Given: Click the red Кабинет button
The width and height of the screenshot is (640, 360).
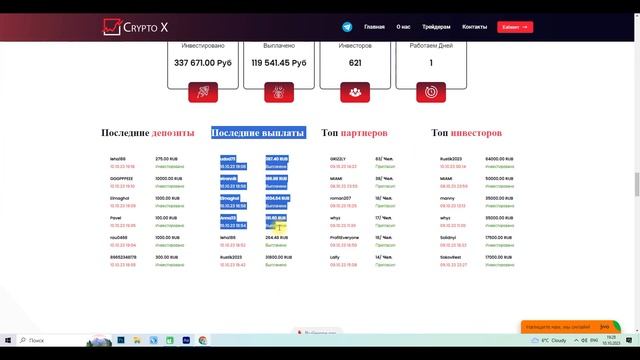Looking at the screenshot, I should (x=515, y=27).
